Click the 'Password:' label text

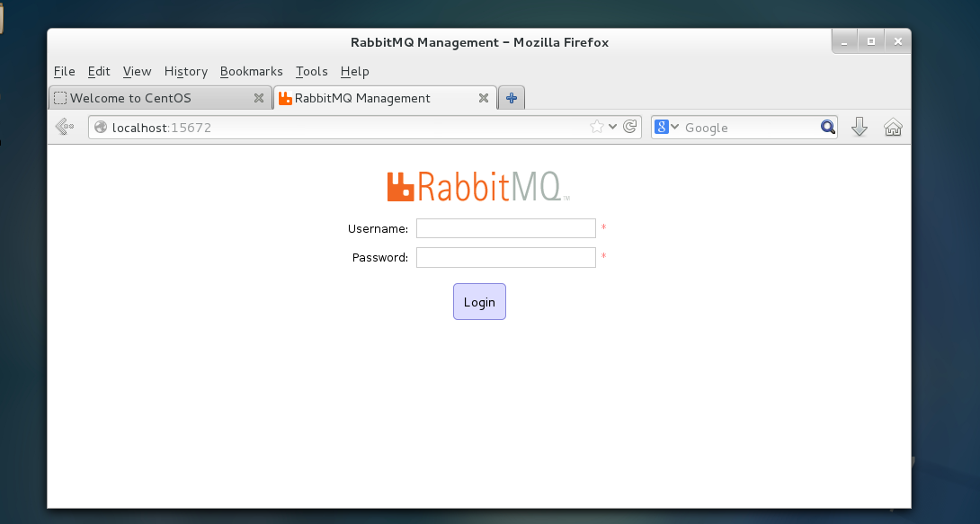tap(380, 257)
